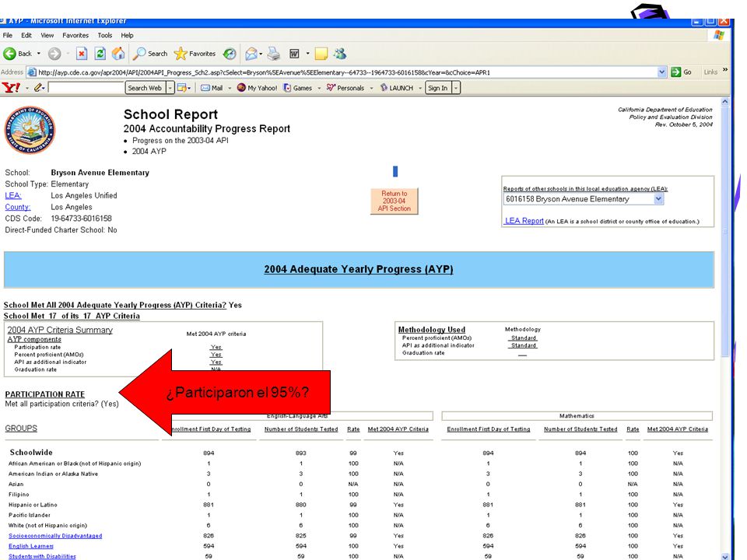Open the Students with Disabilities link
Image resolution: width=747 pixels, height=560 pixels.
coord(42,556)
